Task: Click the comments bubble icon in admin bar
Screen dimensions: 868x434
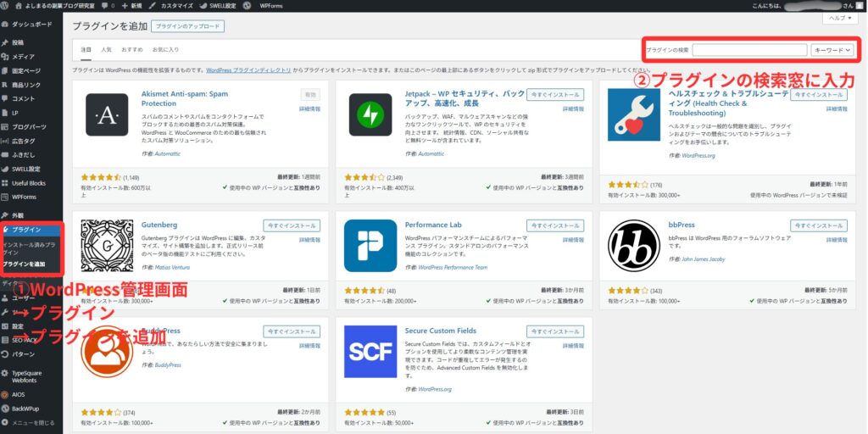Action: pyautogui.click(x=103, y=5)
